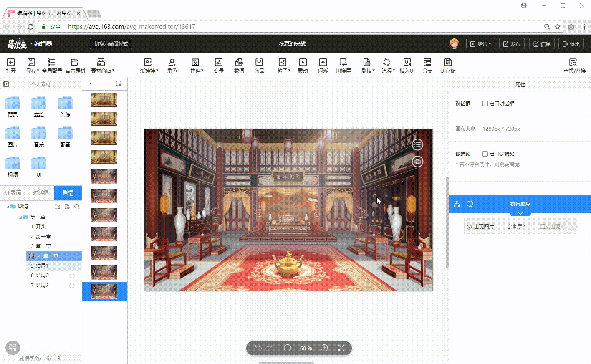Screen dimensions: 591x364
Task: Switch to the UI界面 tab
Action: pyautogui.click(x=13, y=193)
